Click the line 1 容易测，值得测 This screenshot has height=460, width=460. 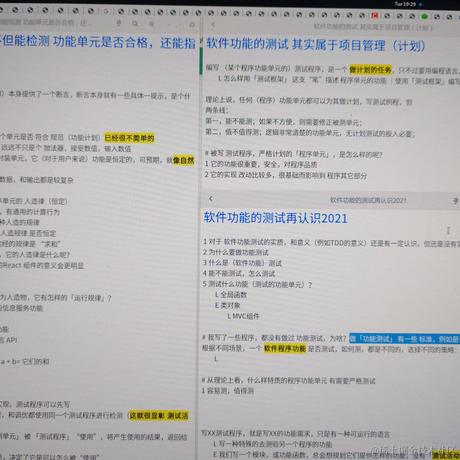tap(228, 391)
